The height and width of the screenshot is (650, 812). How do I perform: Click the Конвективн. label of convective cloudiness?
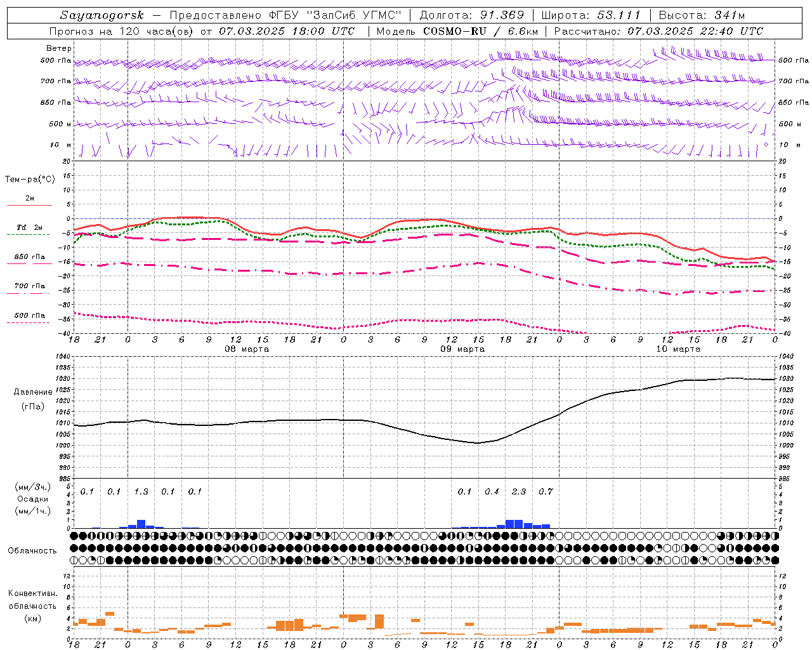(33, 594)
